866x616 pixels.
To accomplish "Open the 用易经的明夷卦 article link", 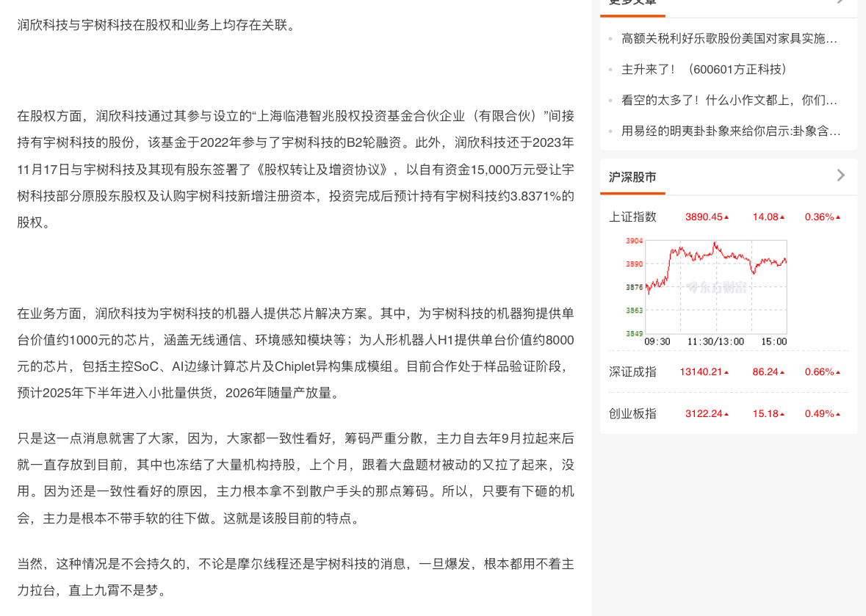I will [731, 131].
